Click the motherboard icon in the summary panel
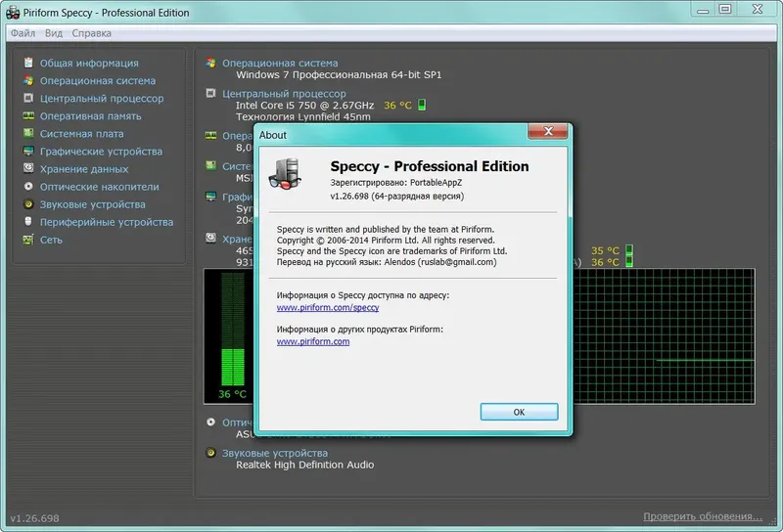783x532 pixels. click(x=210, y=165)
